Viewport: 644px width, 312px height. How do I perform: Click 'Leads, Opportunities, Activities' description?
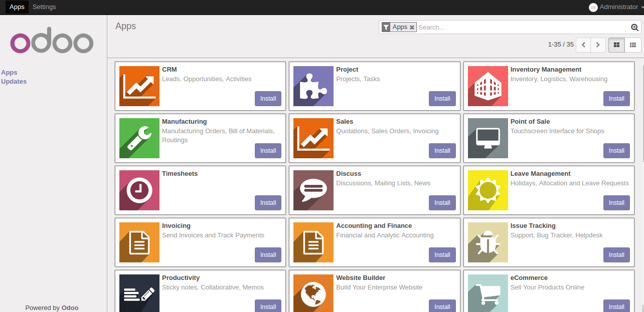coord(207,79)
